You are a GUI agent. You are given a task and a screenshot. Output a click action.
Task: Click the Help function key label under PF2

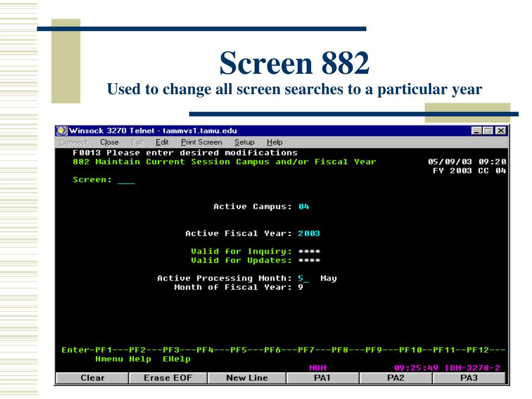[140, 359]
